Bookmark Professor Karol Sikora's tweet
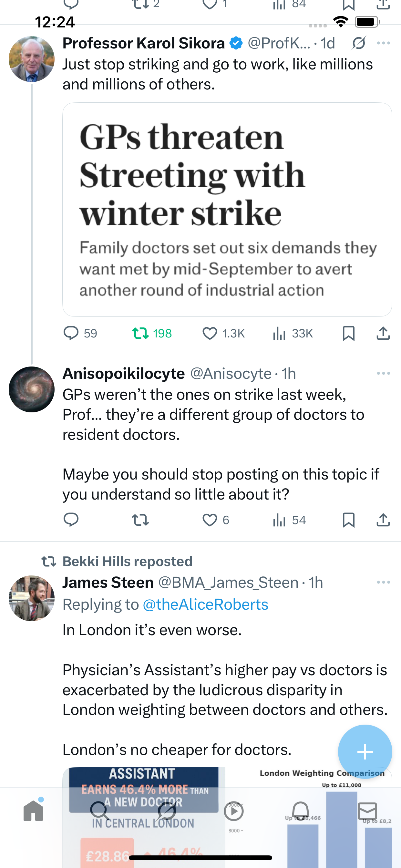 click(348, 333)
